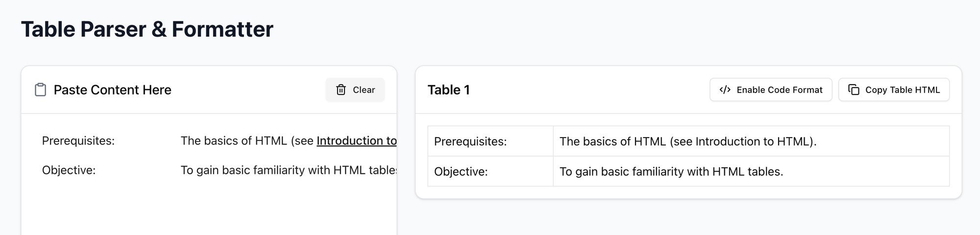Click the trash can icon
Image resolution: width=980 pixels, height=235 pixels.
click(x=341, y=90)
